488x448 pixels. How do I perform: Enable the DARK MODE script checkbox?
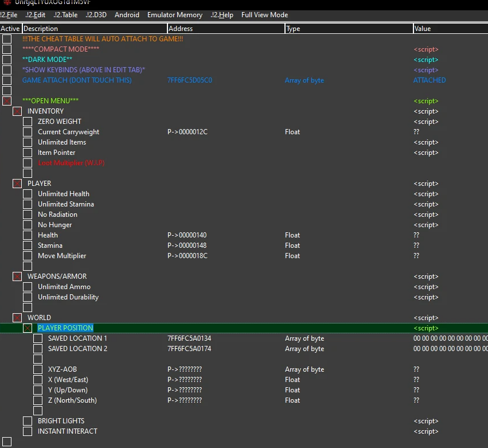[7, 60]
